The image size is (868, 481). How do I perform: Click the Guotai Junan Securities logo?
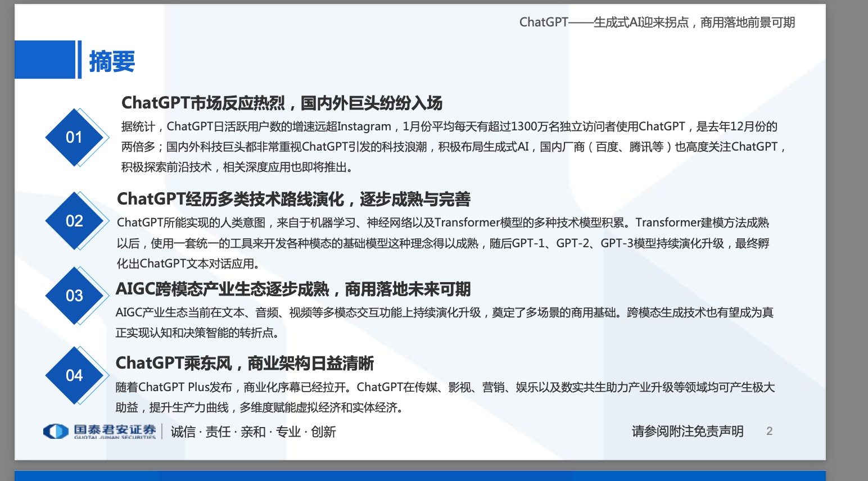(100, 432)
